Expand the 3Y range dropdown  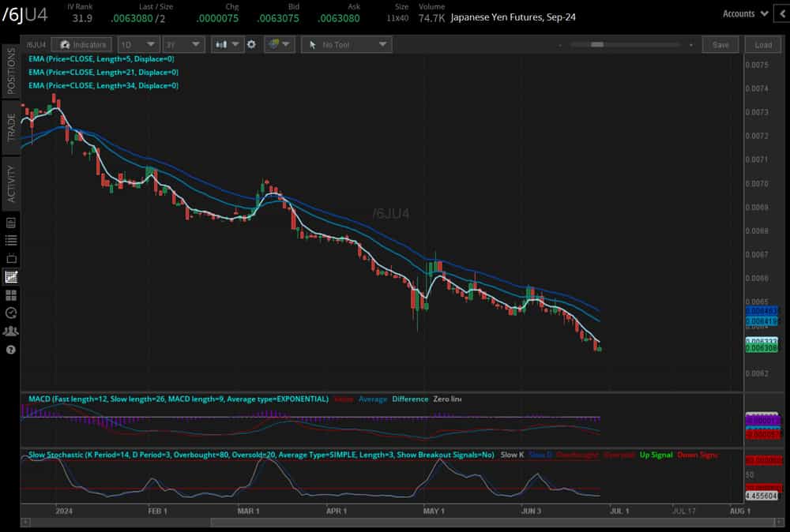tap(183, 44)
